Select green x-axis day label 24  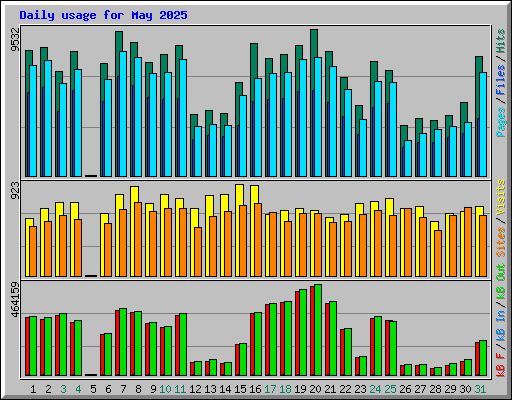coord(375,389)
